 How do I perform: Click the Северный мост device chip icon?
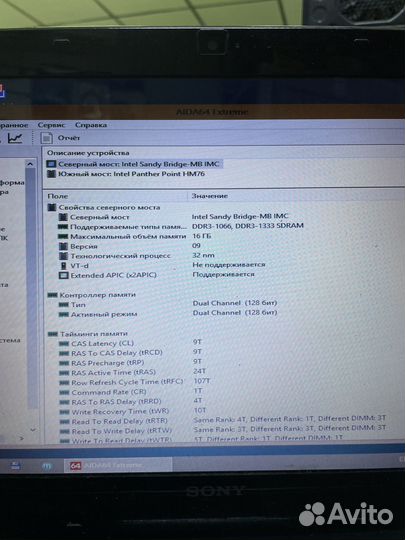pos(51,164)
